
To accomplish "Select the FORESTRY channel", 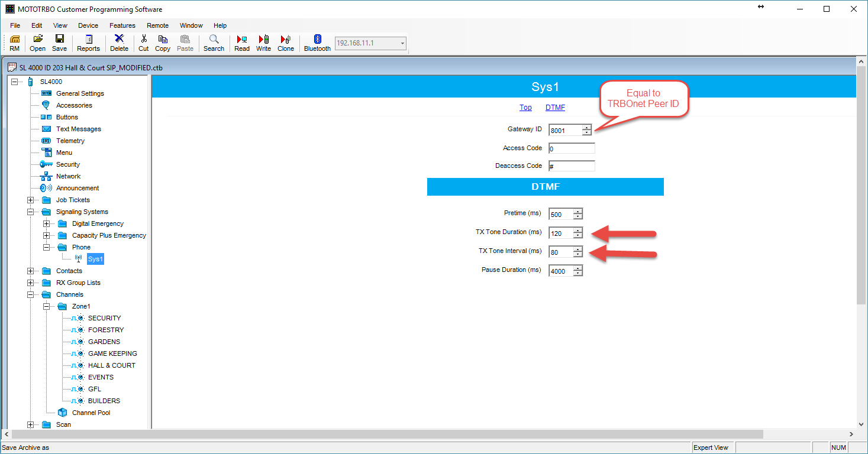I will pyautogui.click(x=106, y=330).
